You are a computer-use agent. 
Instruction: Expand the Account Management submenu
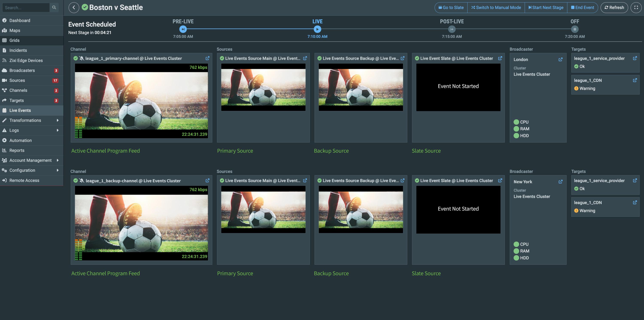click(x=58, y=160)
